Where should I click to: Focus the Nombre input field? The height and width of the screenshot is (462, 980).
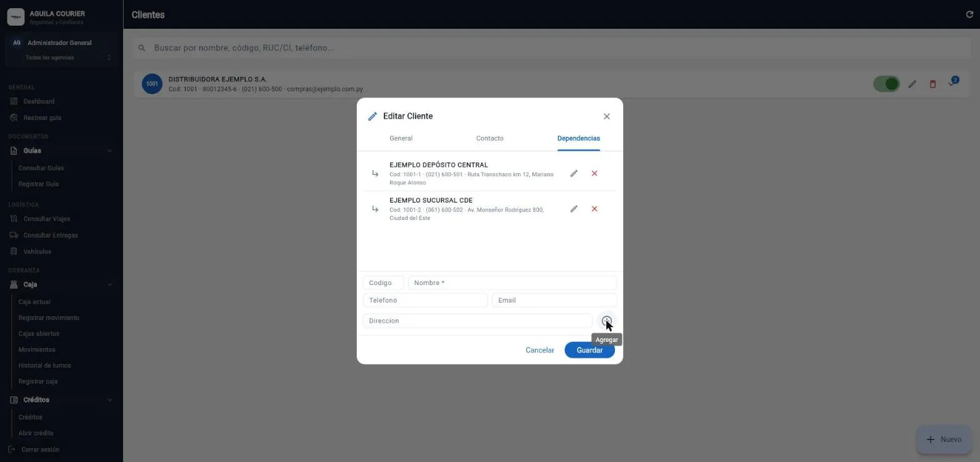click(x=512, y=283)
